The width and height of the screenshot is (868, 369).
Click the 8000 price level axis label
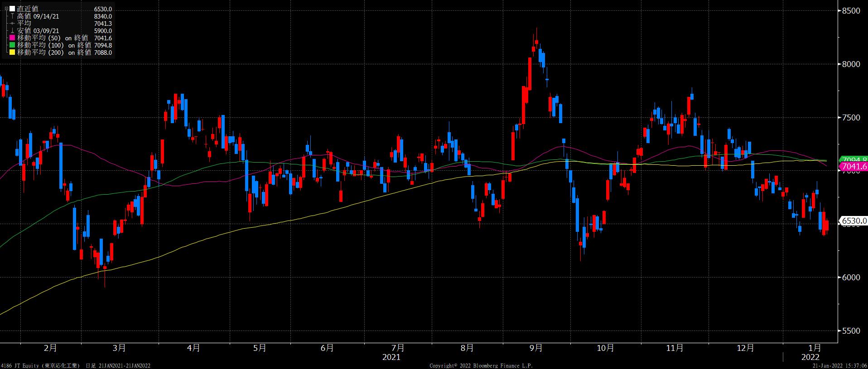(x=851, y=64)
